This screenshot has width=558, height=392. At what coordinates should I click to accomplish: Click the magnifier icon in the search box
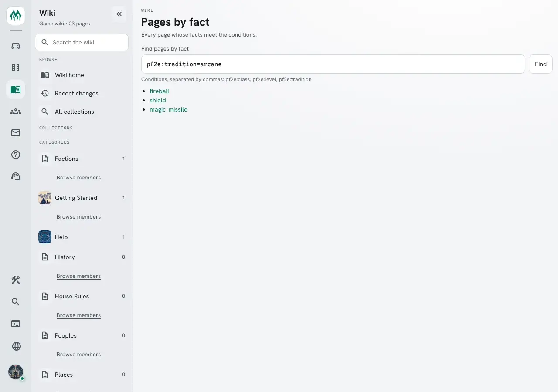[44, 42]
